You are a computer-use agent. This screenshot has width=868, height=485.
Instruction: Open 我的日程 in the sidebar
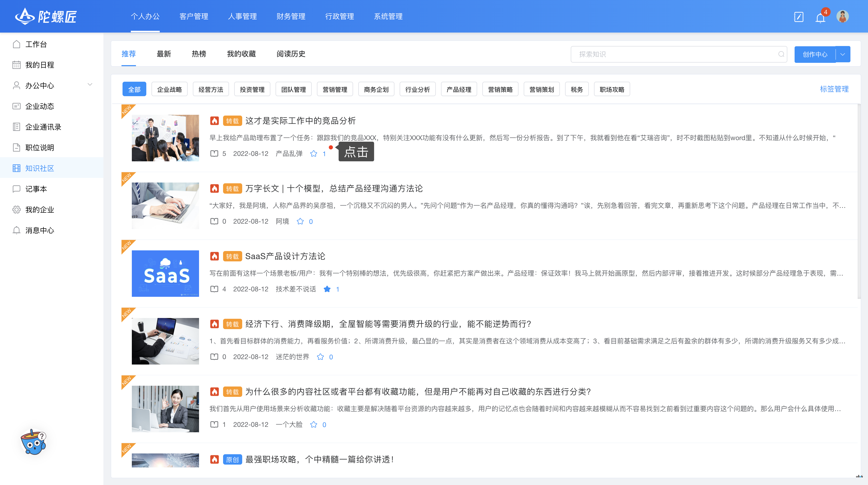[51, 65]
